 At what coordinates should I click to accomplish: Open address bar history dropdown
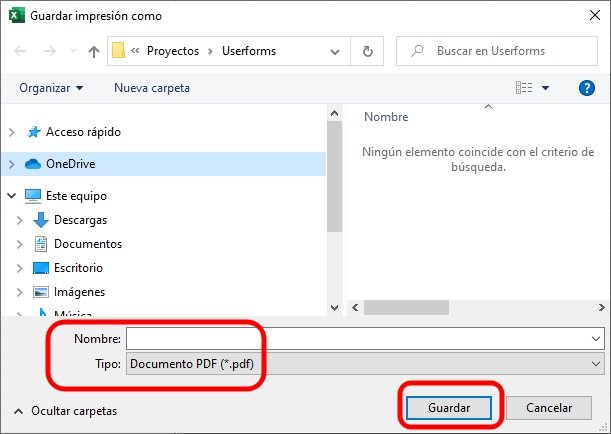(x=335, y=51)
